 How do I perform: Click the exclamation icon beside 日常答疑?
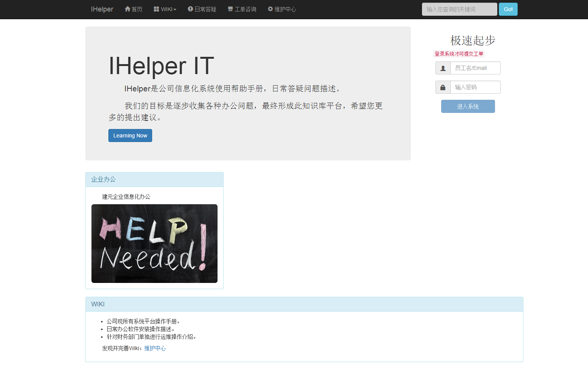coord(190,9)
